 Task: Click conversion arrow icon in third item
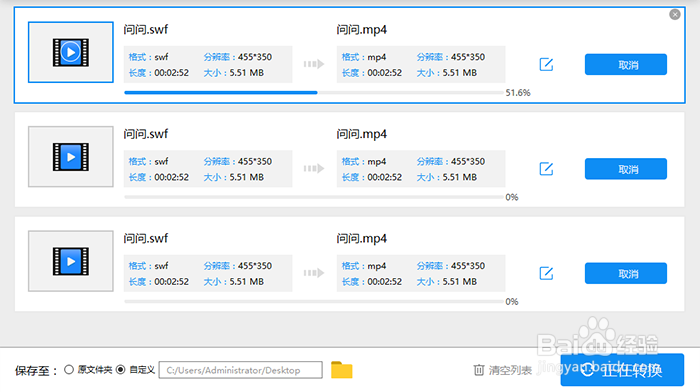(x=314, y=273)
